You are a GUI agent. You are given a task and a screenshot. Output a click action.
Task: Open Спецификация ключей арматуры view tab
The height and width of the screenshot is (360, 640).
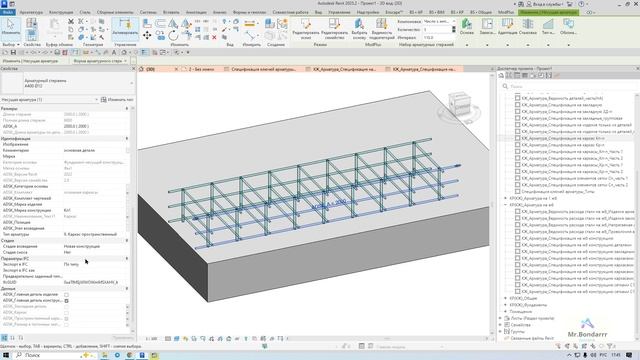click(263, 69)
